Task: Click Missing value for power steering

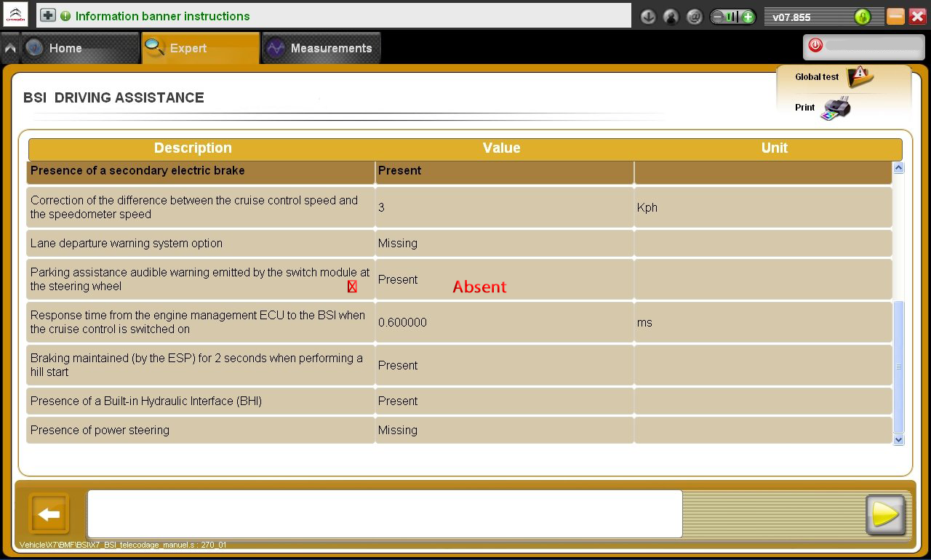Action: pyautogui.click(x=398, y=431)
